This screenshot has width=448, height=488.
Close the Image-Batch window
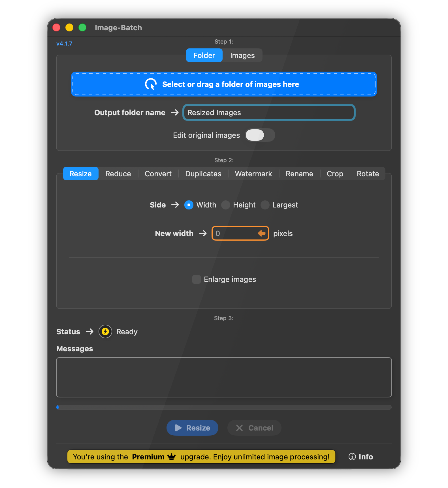point(56,27)
